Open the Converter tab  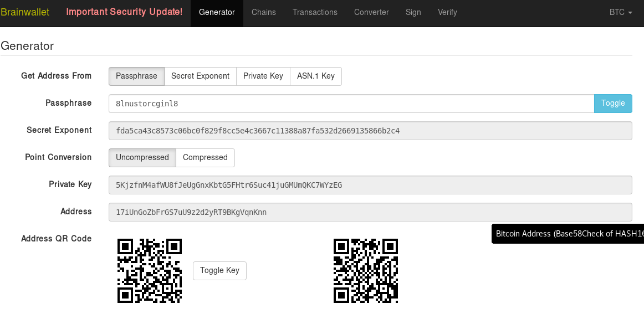click(371, 12)
